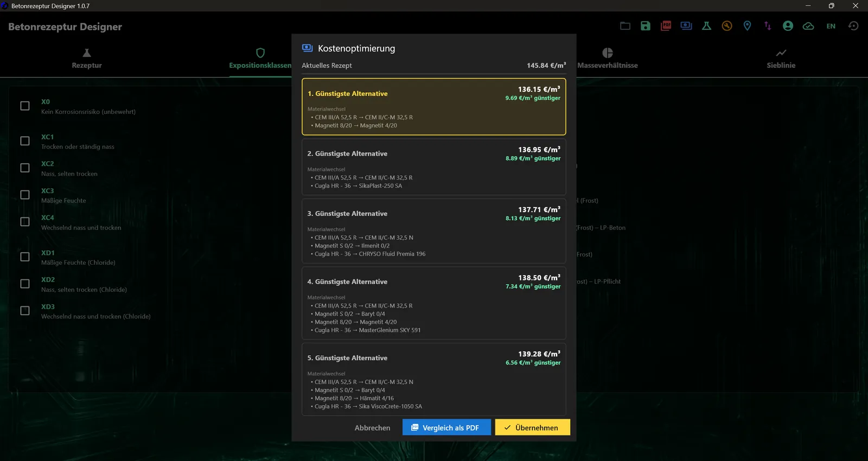Tick the XC2 checkbox
The height and width of the screenshot is (461, 868).
pos(25,168)
